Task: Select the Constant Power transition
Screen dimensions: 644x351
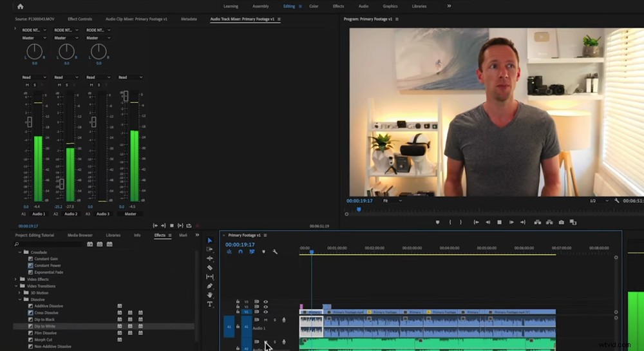Action: pos(48,265)
